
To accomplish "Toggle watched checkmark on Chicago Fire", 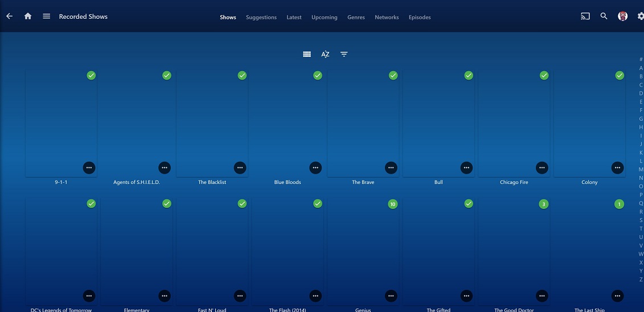I will pos(544,75).
